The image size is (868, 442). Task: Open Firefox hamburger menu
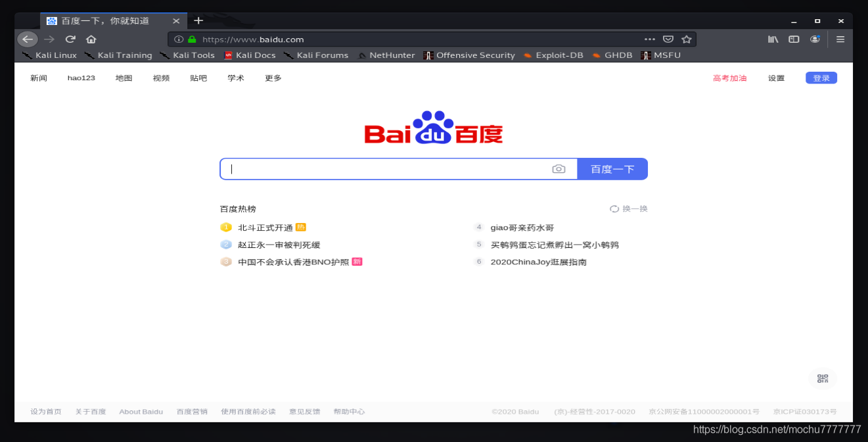point(840,39)
